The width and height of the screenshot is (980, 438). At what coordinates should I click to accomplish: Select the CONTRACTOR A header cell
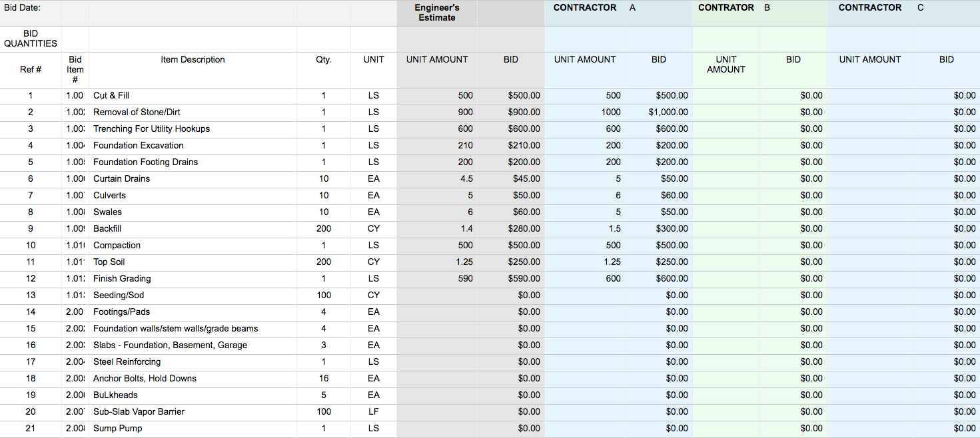coord(585,8)
